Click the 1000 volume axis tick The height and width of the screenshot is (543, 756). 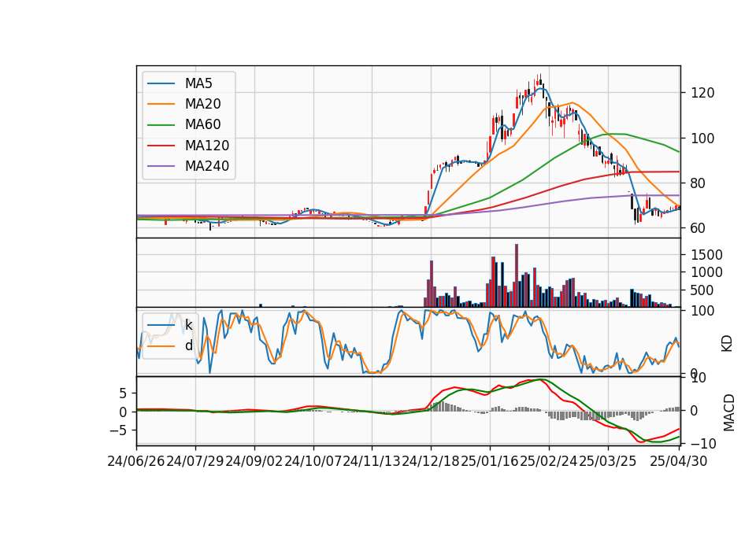(x=707, y=273)
